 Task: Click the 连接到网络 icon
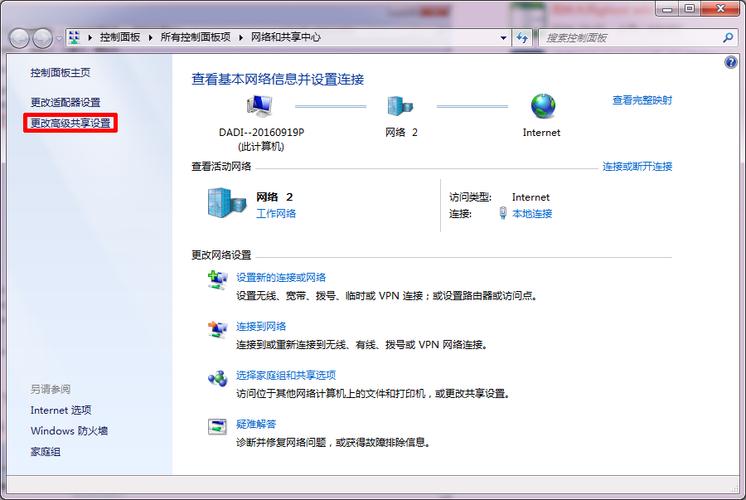tap(218, 329)
